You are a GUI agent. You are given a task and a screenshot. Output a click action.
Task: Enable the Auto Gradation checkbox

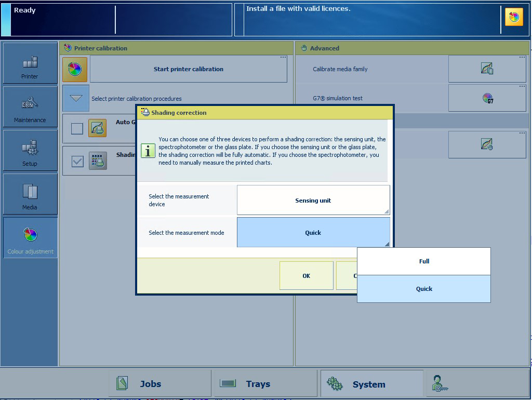[77, 128]
